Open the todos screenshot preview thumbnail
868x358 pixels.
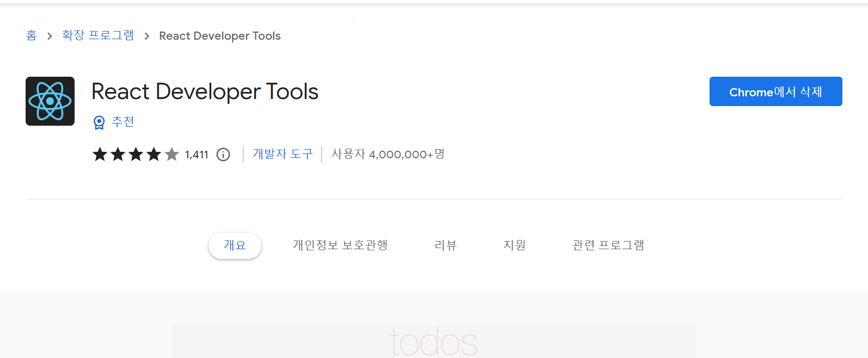click(x=434, y=341)
